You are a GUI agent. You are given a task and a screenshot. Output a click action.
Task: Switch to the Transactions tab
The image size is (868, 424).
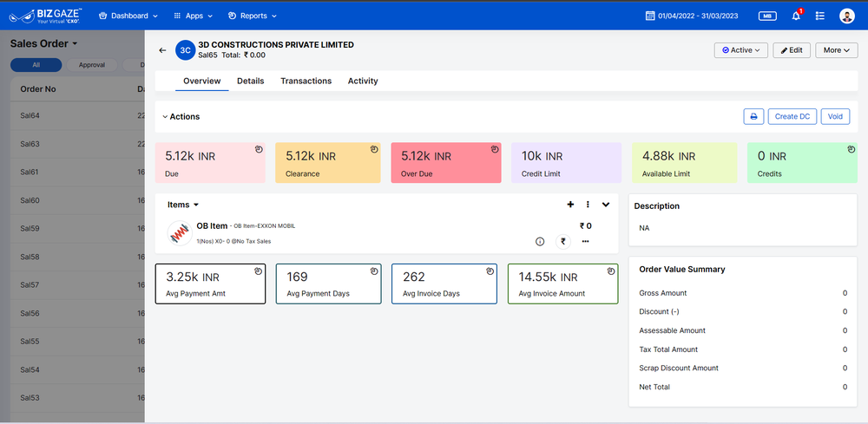click(306, 81)
